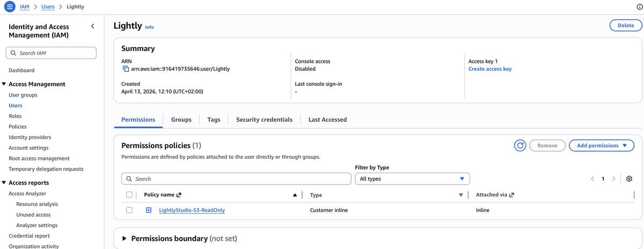644x249 pixels.
Task: Open Temporary delegation requests in sidebar
Action: coord(46,169)
